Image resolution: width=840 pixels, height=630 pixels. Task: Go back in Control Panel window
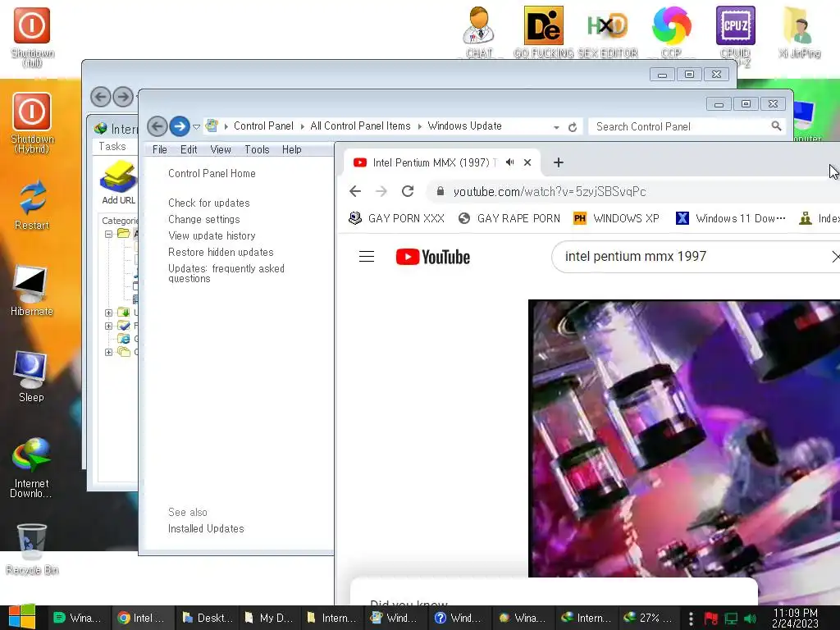tap(157, 126)
